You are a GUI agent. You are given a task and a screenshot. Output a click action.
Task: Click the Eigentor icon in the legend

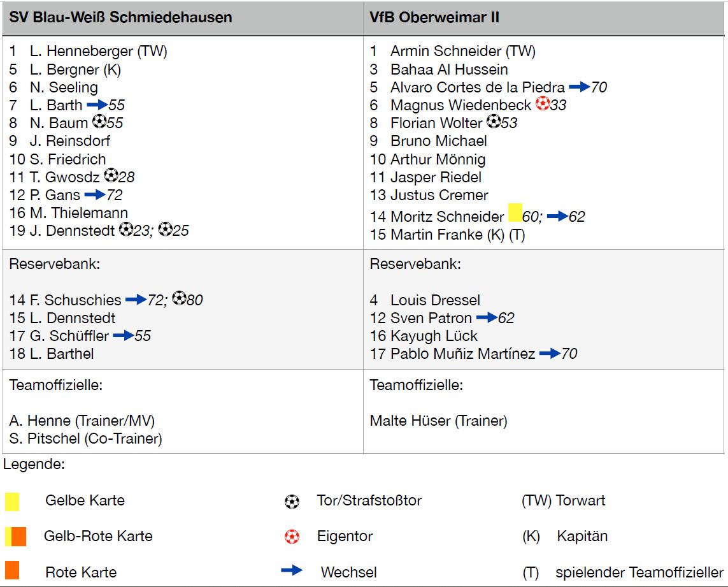(x=292, y=537)
